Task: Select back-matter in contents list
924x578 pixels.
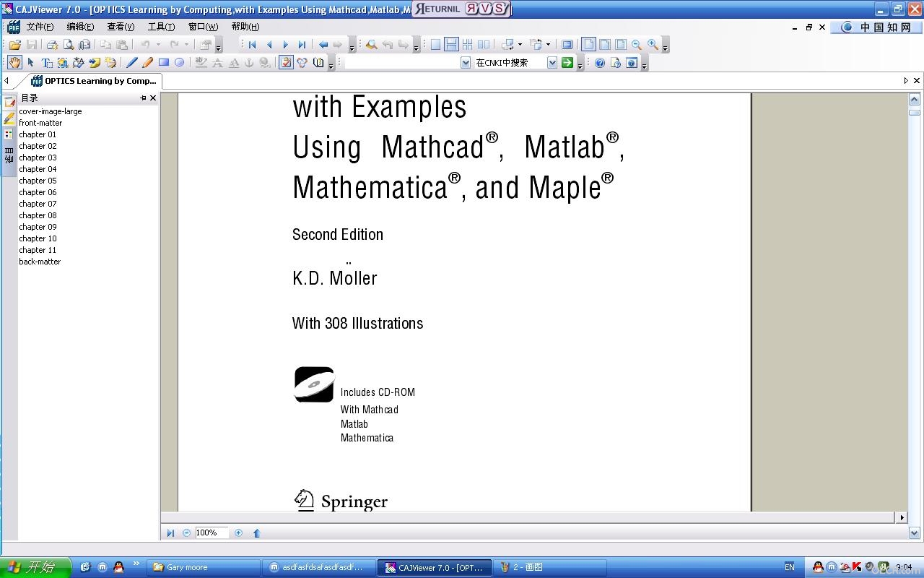Action: (x=40, y=262)
